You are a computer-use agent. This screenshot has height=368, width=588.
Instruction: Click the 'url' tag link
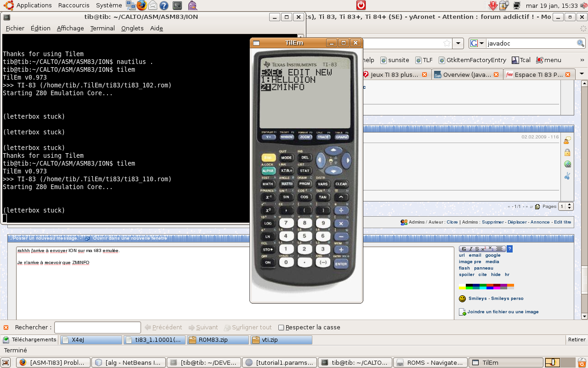click(462, 255)
